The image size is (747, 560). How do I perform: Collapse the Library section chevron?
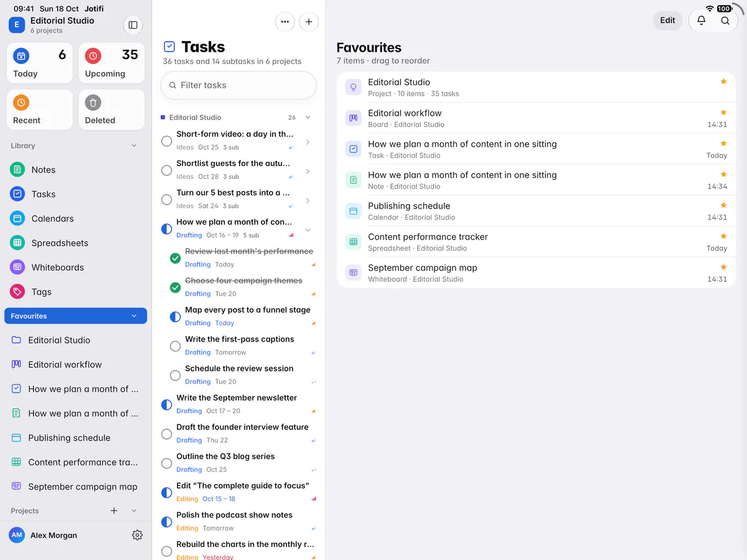pyautogui.click(x=134, y=146)
